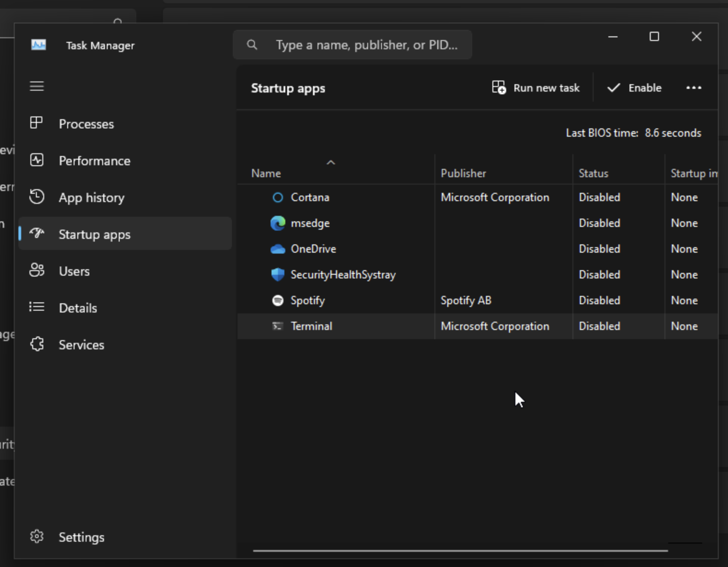Click the Last BIOS time value

[x=673, y=133]
